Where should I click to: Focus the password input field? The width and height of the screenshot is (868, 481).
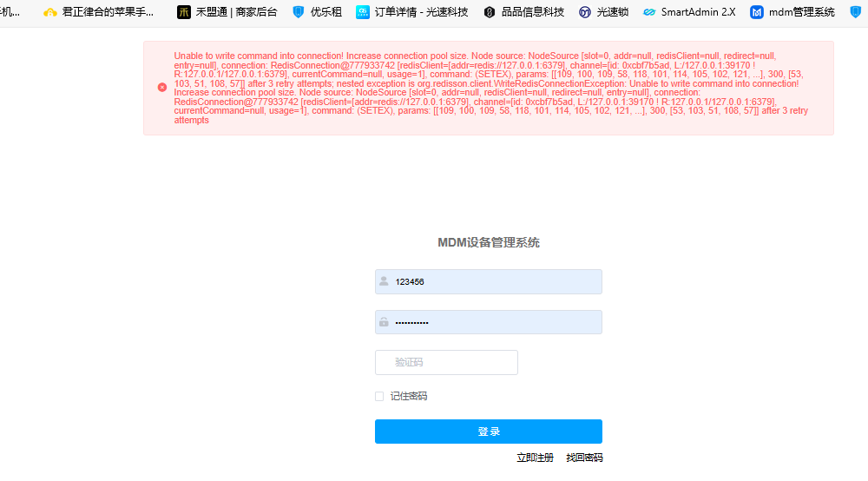point(488,322)
